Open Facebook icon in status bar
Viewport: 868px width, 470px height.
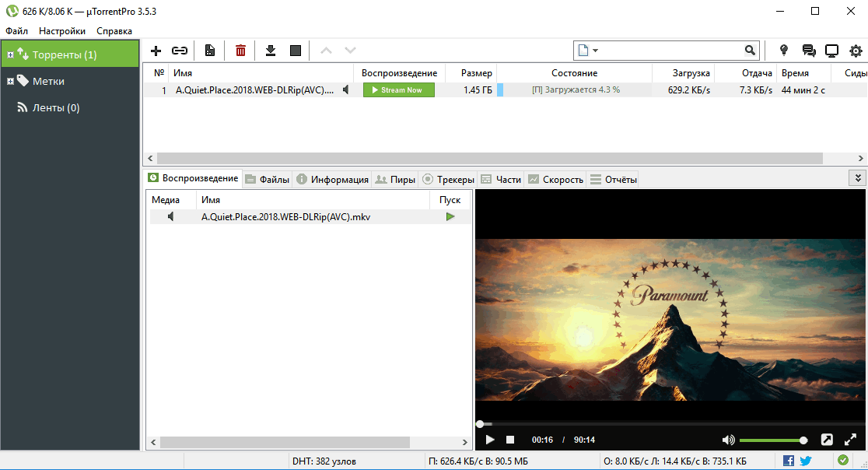click(x=789, y=460)
